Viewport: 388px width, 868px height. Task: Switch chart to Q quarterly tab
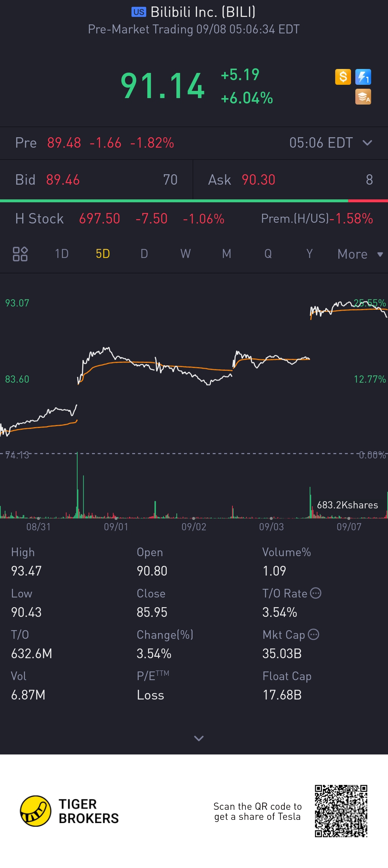(x=268, y=254)
